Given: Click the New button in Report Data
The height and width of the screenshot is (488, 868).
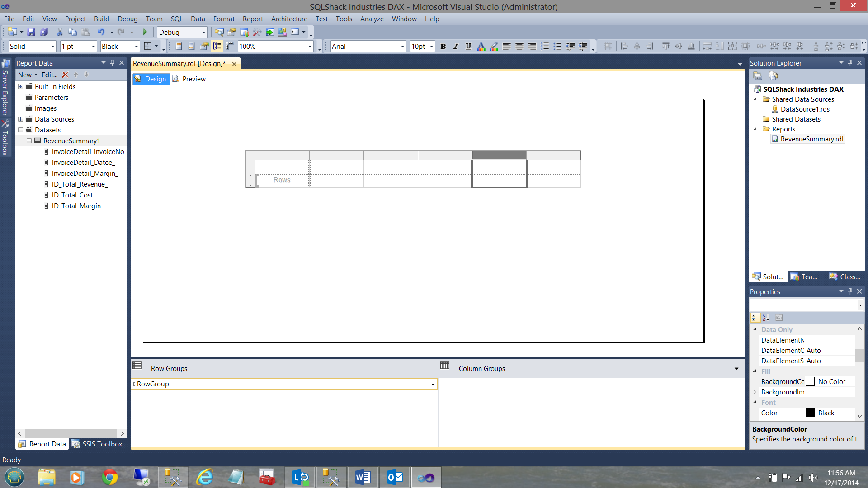Looking at the screenshot, I should click(x=25, y=75).
